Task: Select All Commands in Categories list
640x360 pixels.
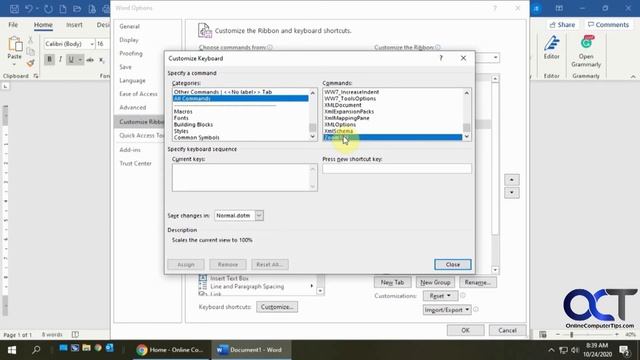Action: (240, 98)
